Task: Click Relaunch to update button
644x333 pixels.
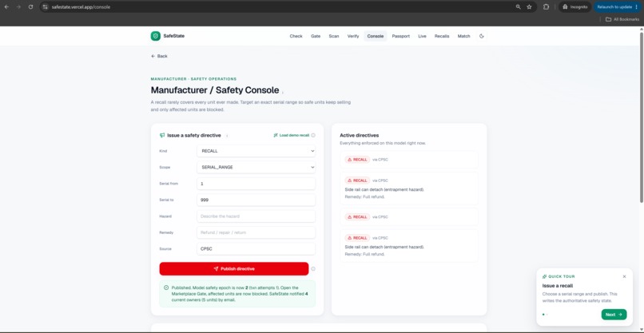Action: point(618,7)
